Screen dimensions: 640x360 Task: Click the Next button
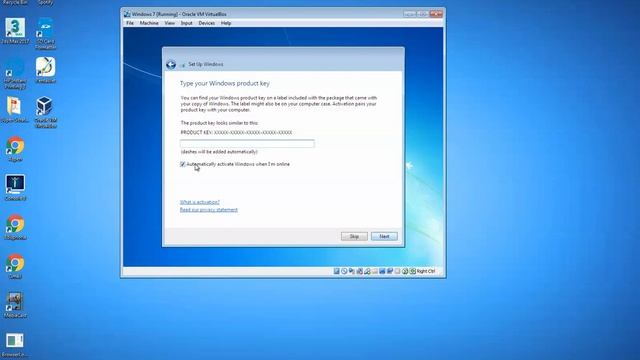point(384,236)
